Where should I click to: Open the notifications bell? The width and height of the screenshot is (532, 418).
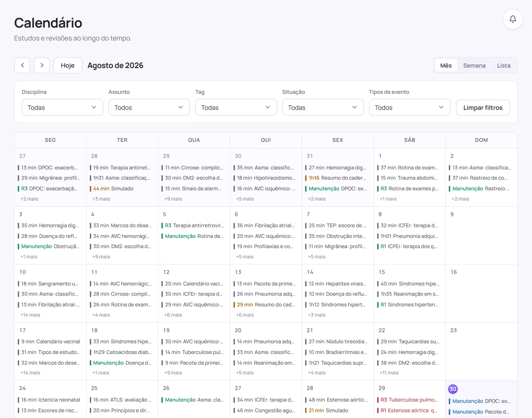point(513,19)
